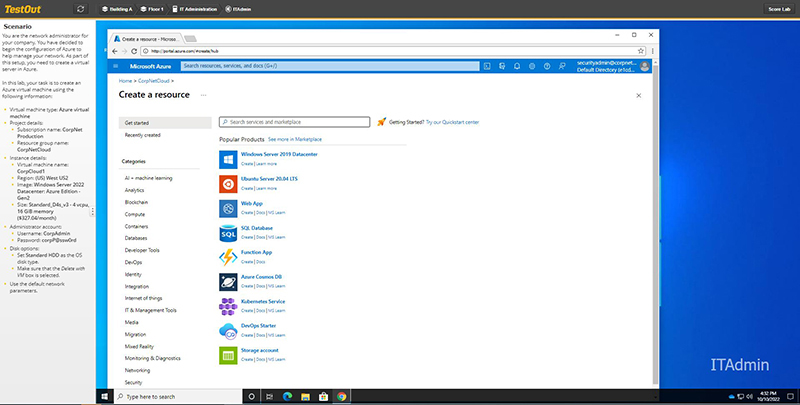
Task: Switch to the Create a resource browser tab
Action: pos(146,39)
